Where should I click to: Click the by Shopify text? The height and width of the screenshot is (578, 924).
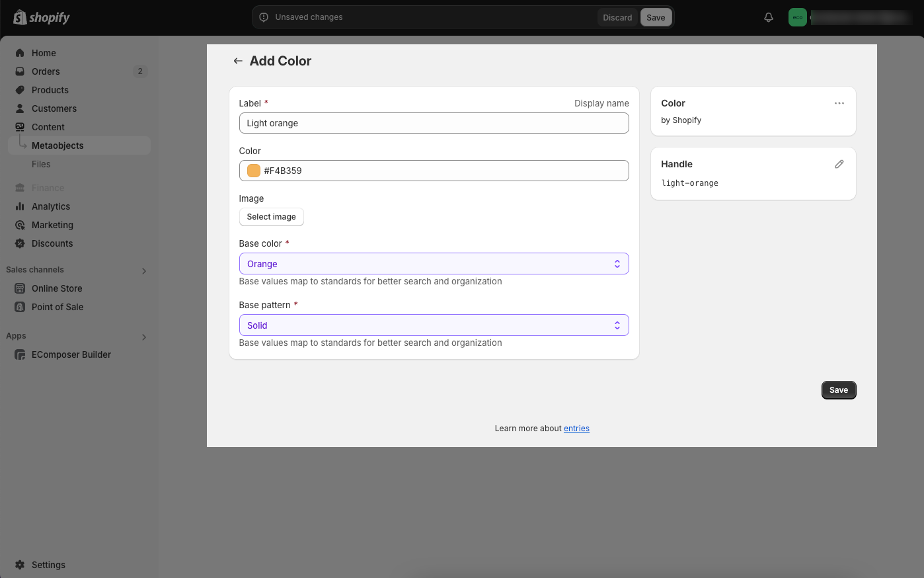tap(681, 120)
